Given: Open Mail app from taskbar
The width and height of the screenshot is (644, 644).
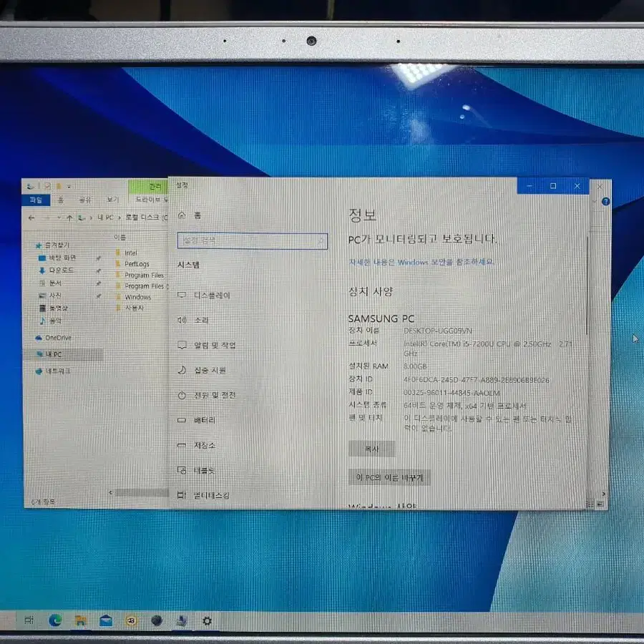Looking at the screenshot, I should pyautogui.click(x=106, y=620).
